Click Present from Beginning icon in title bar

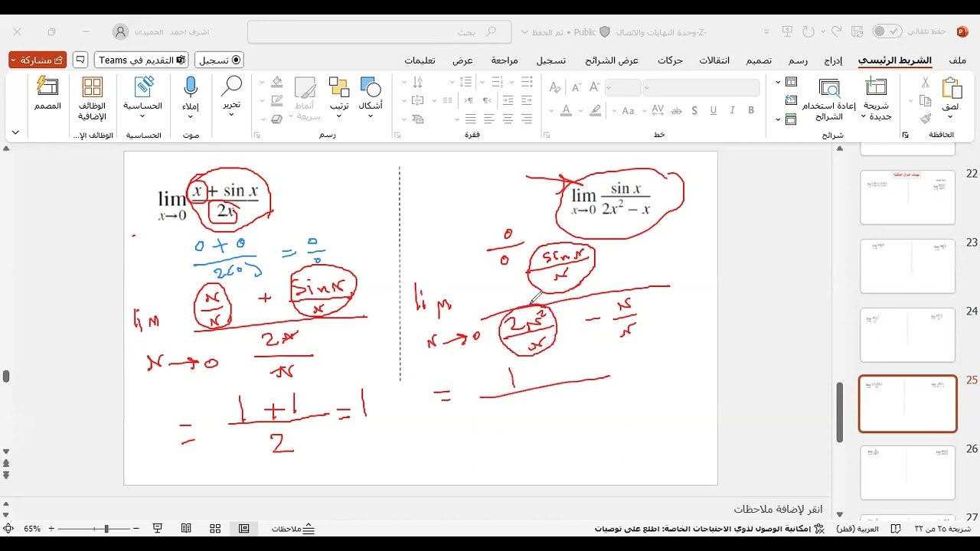pyautogui.click(x=787, y=31)
